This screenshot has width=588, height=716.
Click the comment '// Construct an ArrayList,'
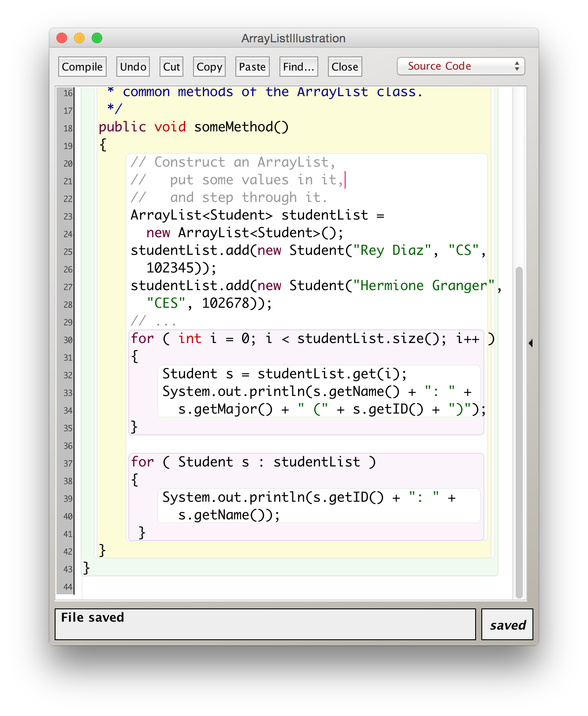233,162
